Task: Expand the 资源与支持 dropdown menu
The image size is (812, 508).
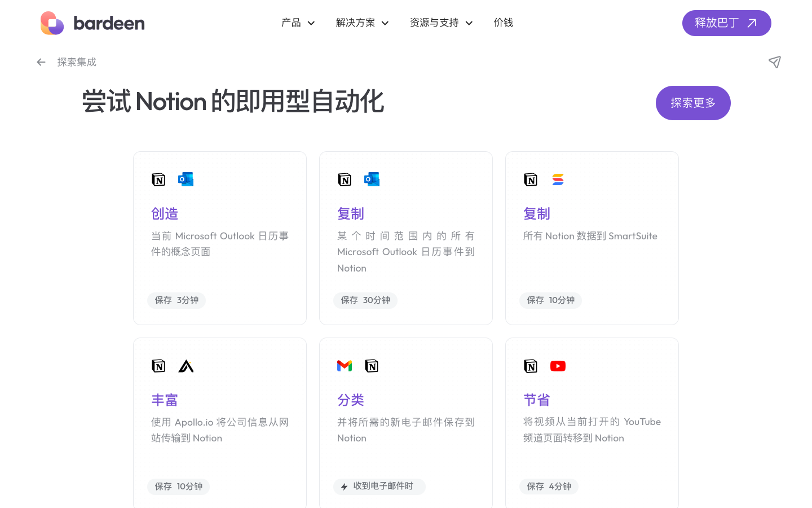Action: pyautogui.click(x=441, y=23)
